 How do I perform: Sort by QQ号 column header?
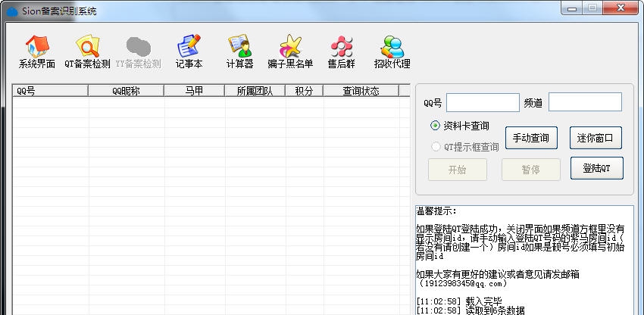[50, 91]
